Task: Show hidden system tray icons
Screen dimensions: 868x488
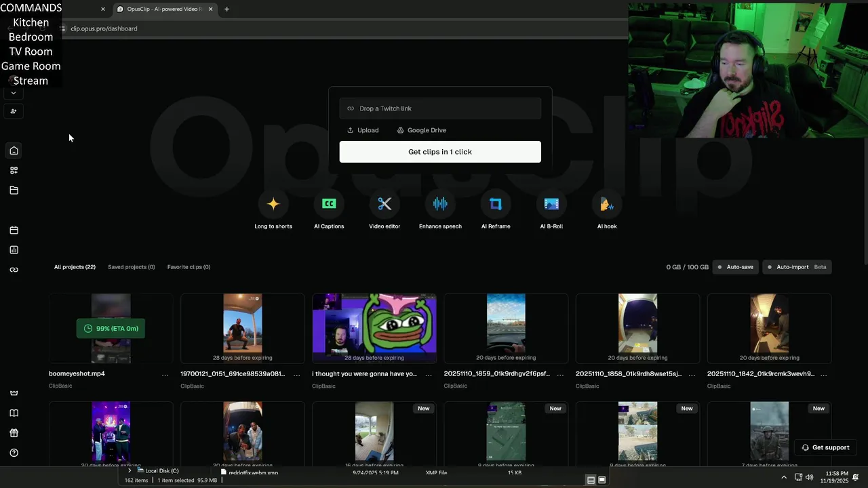Action: click(784, 477)
